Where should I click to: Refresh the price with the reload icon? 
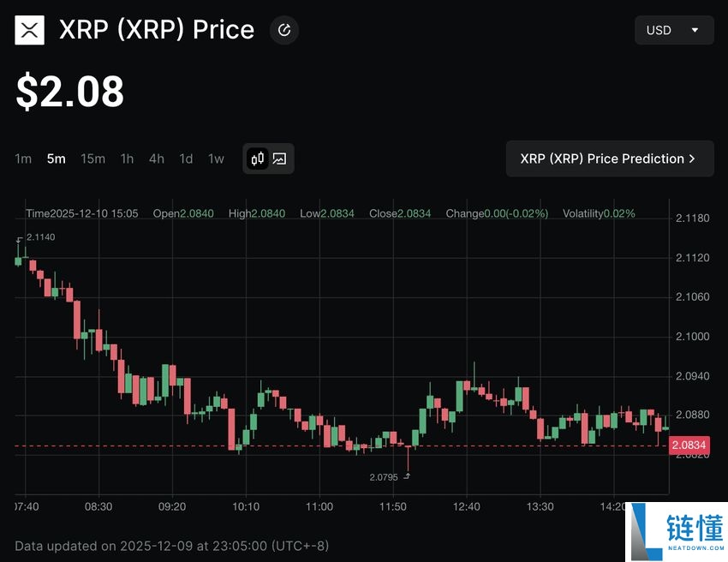[283, 29]
